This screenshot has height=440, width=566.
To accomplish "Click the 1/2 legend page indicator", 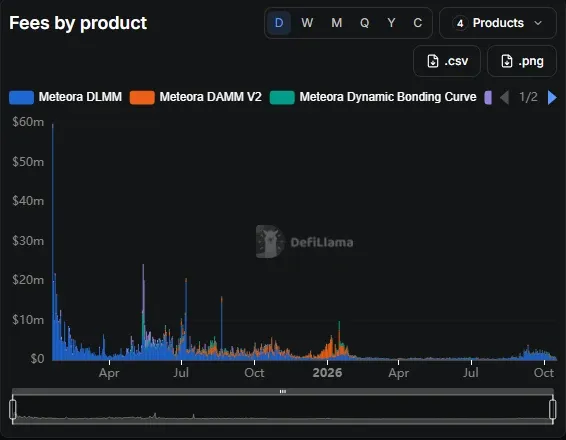I will 528,97.
